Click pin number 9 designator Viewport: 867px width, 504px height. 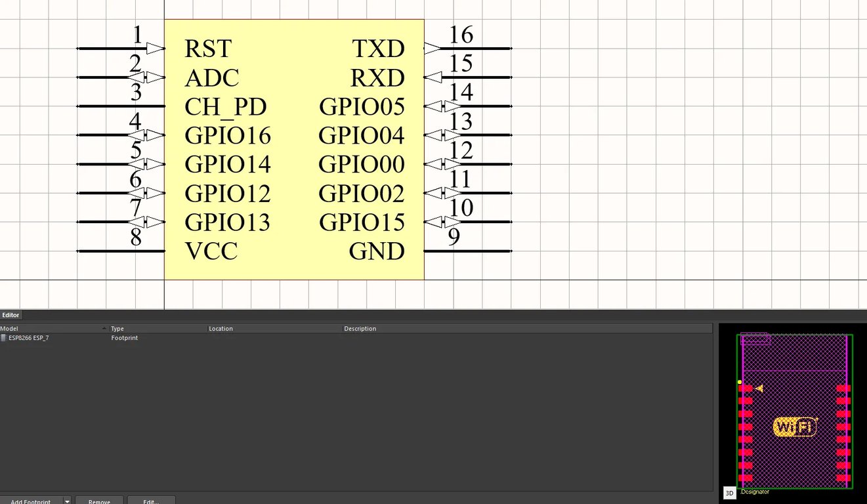point(454,237)
